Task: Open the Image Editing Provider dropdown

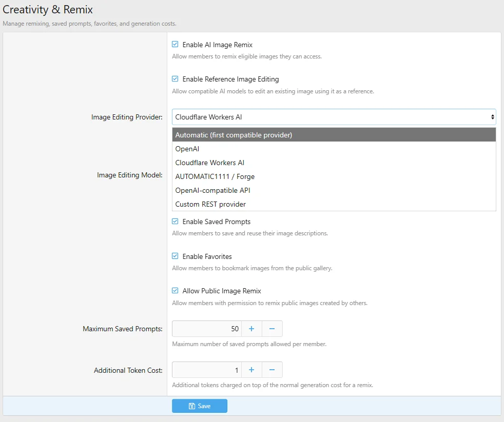Action: (x=334, y=117)
